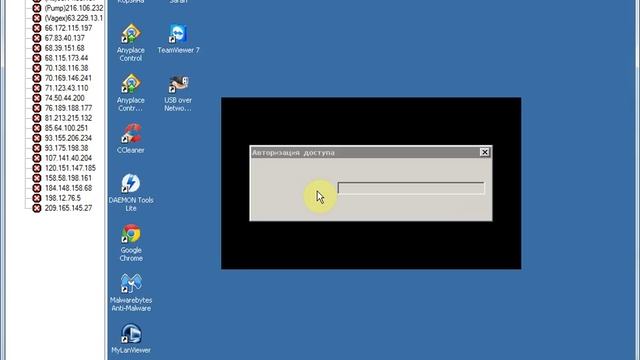Open USB over Network desktop icon
The image size is (640, 360).
pos(178,93)
